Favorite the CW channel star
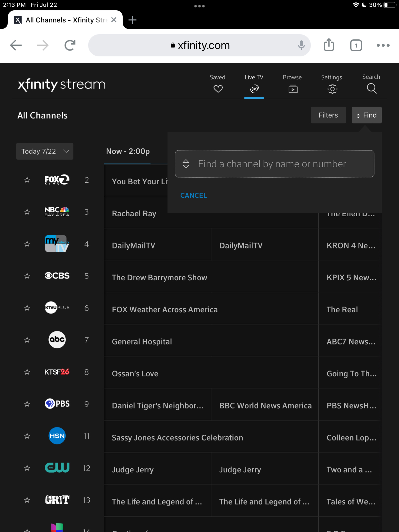The width and height of the screenshot is (399, 532). pyautogui.click(x=27, y=468)
